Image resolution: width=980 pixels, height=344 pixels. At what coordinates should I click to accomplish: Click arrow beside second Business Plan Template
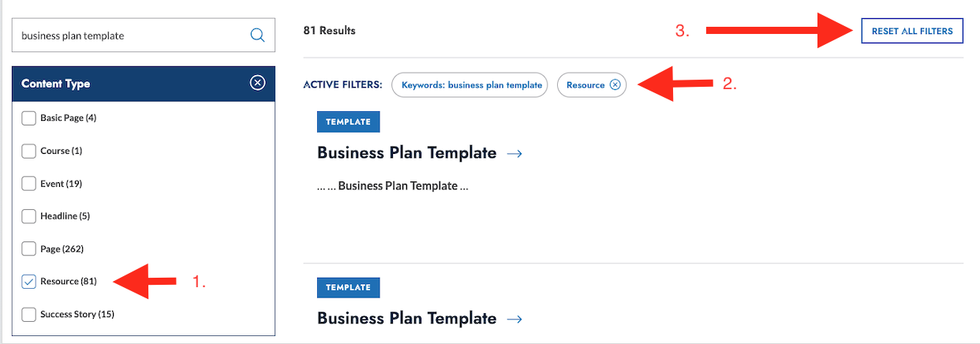(514, 320)
